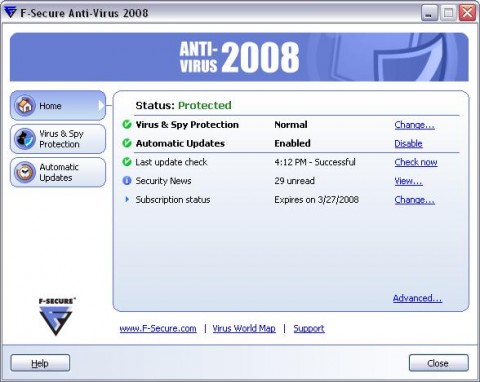Click the blue info icon beside Security News
The width and height of the screenshot is (480, 382).
[x=127, y=180]
